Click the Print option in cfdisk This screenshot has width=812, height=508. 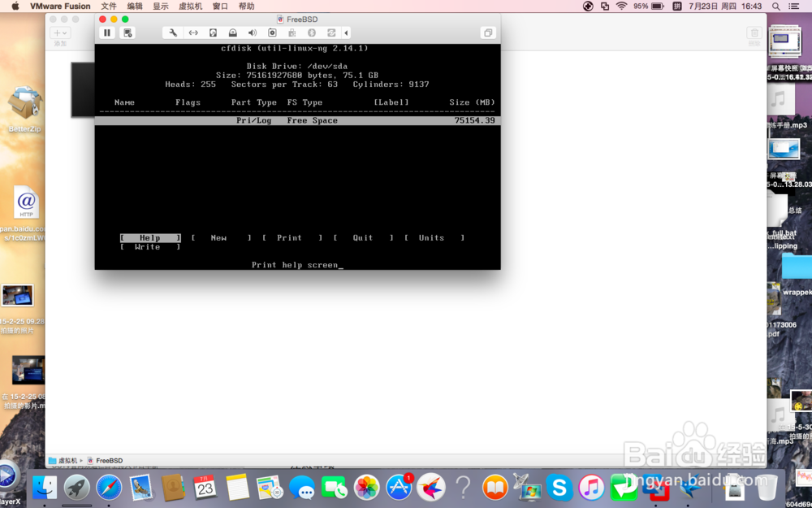(292, 238)
